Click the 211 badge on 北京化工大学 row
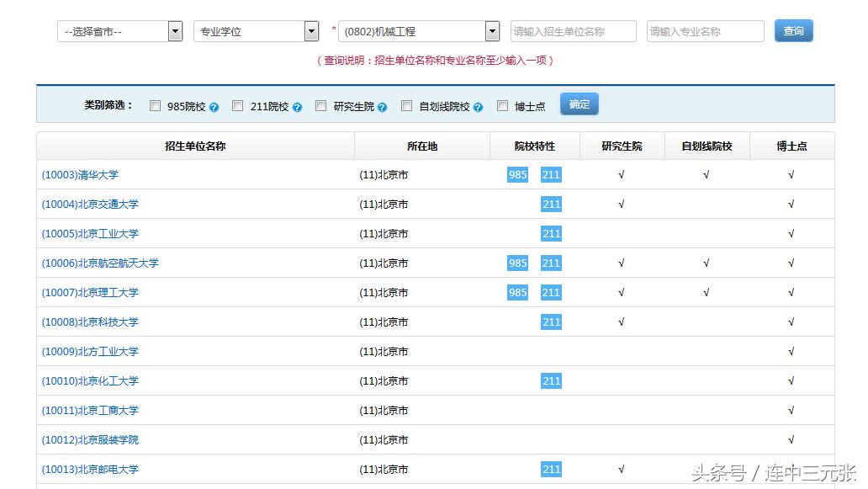 551,380
